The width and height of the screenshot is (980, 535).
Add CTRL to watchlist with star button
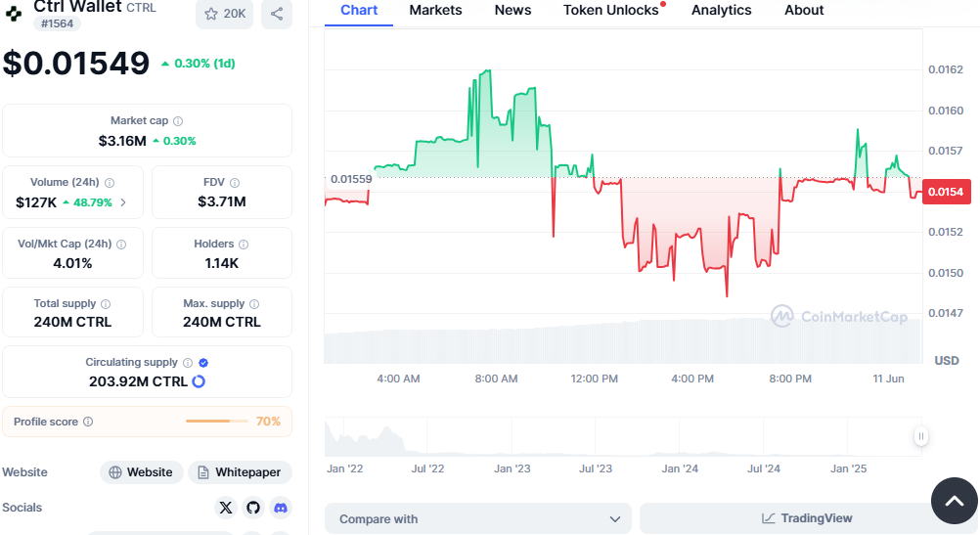[x=224, y=14]
